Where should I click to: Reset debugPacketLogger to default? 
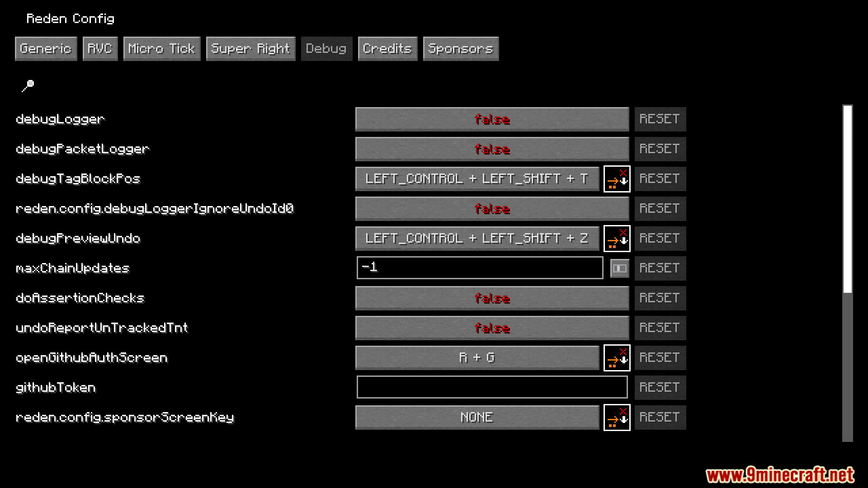coord(660,148)
